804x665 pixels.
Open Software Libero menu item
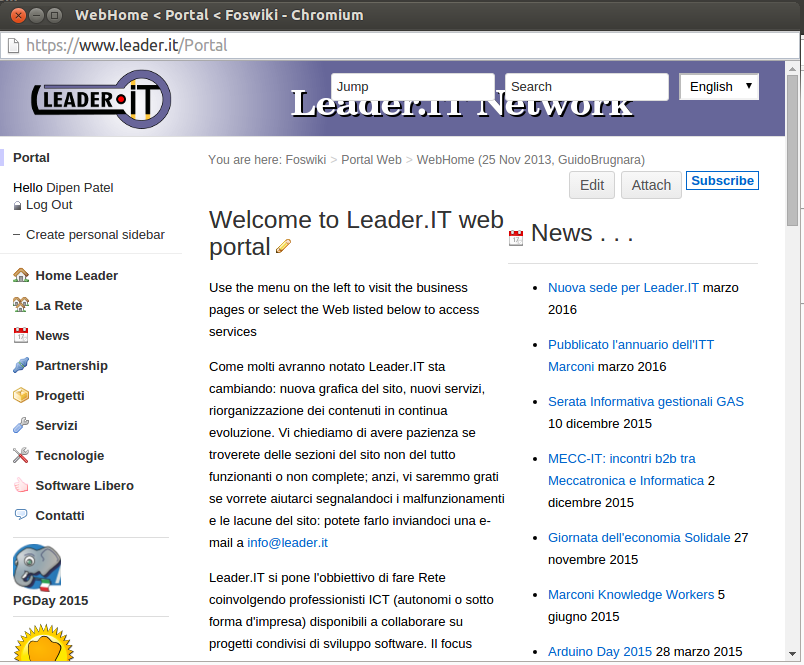click(x=85, y=486)
